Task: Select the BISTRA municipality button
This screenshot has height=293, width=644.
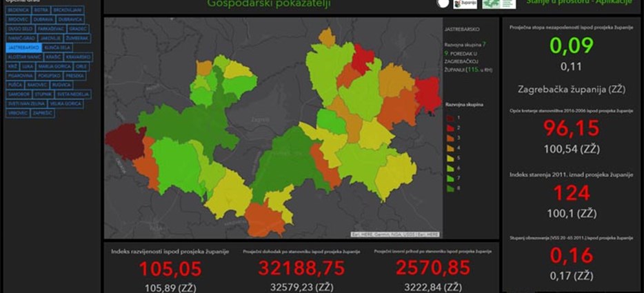Action: click(41, 10)
